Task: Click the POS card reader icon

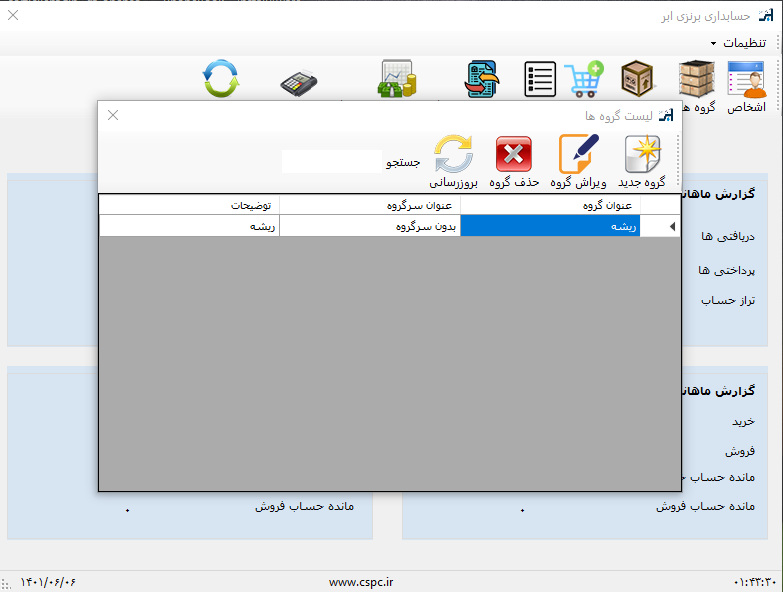Action: click(x=298, y=81)
